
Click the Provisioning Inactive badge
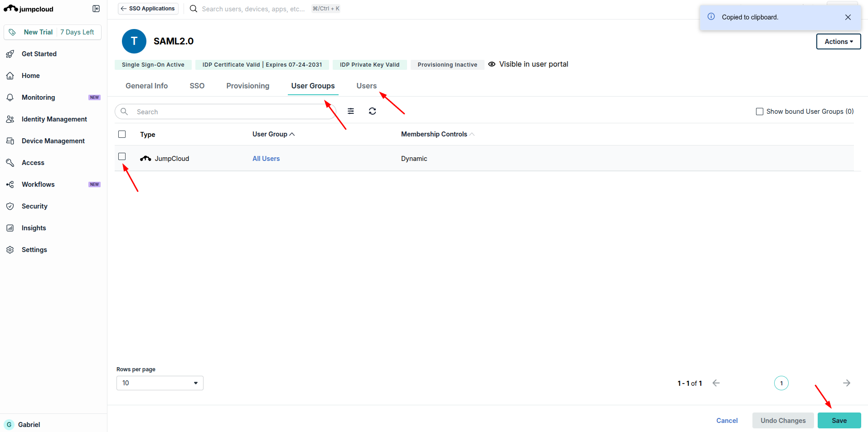pyautogui.click(x=447, y=65)
